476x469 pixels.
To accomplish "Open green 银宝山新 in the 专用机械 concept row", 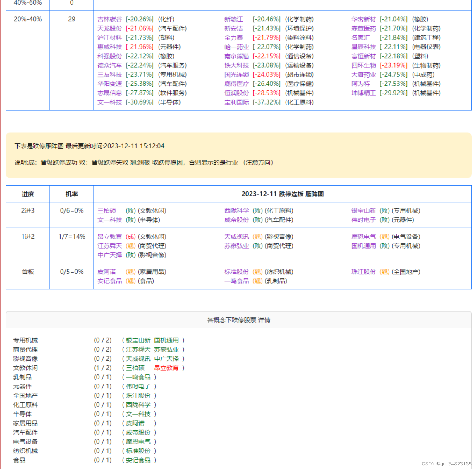I will pyautogui.click(x=138, y=340).
